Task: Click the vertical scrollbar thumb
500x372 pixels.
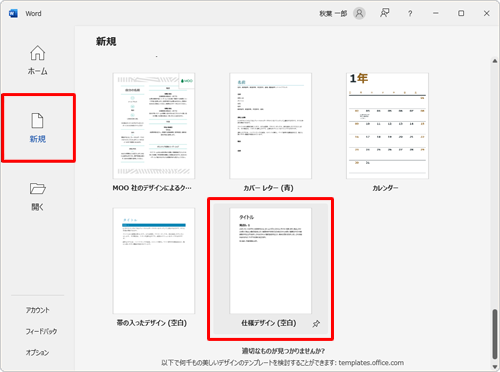Action: click(x=495, y=334)
